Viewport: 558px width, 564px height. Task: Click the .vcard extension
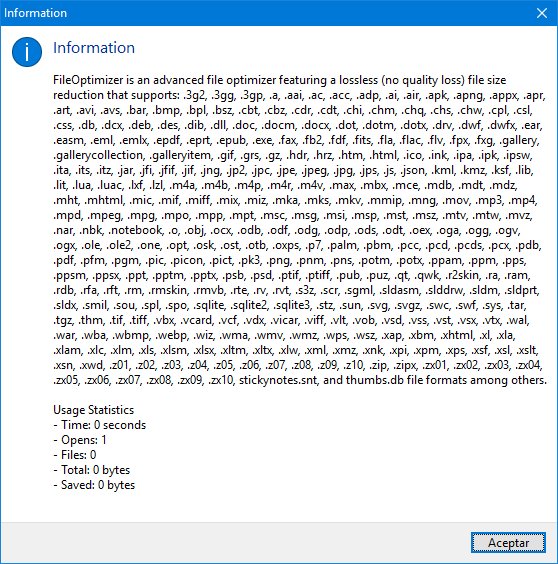point(195,320)
